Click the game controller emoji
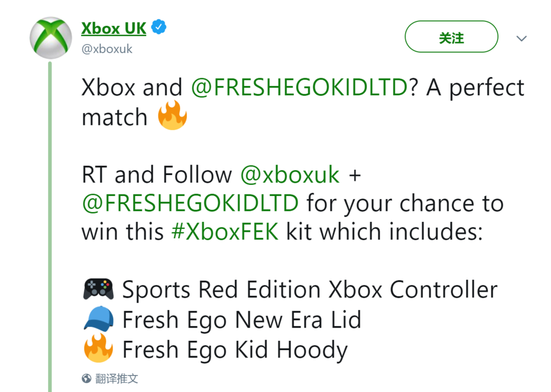The image size is (551, 392). click(98, 290)
